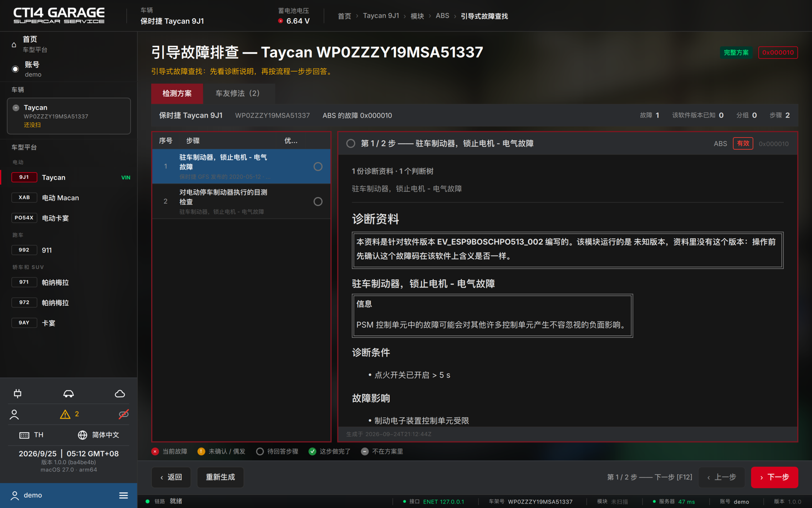Screen dimensions: 812x508
Task: Click the 这步做完了 green check legend icon
Action: pyautogui.click(x=313, y=452)
